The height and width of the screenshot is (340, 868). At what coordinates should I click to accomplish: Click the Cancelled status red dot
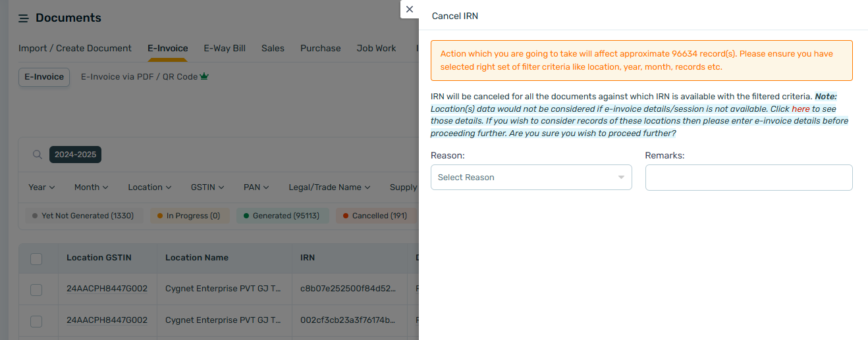pos(346,216)
